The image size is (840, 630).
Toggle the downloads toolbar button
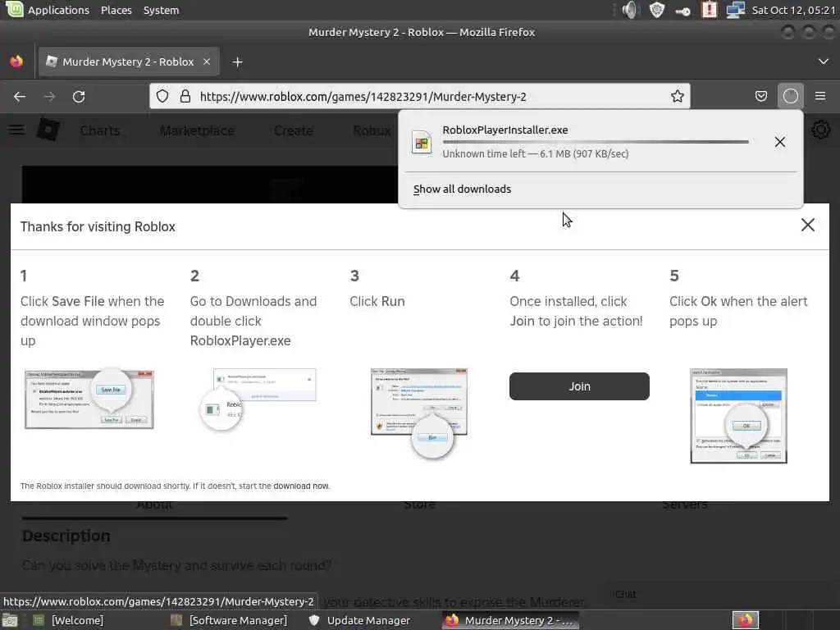[x=791, y=97]
